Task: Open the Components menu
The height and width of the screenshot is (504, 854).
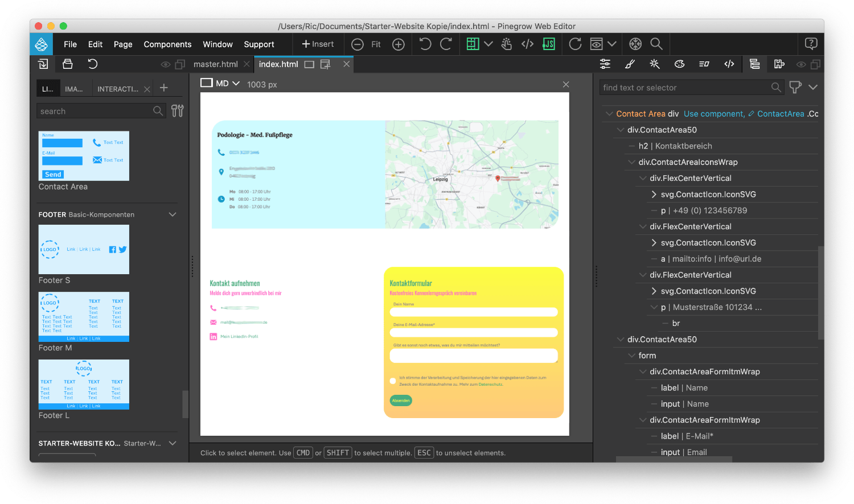Action: pos(167,44)
